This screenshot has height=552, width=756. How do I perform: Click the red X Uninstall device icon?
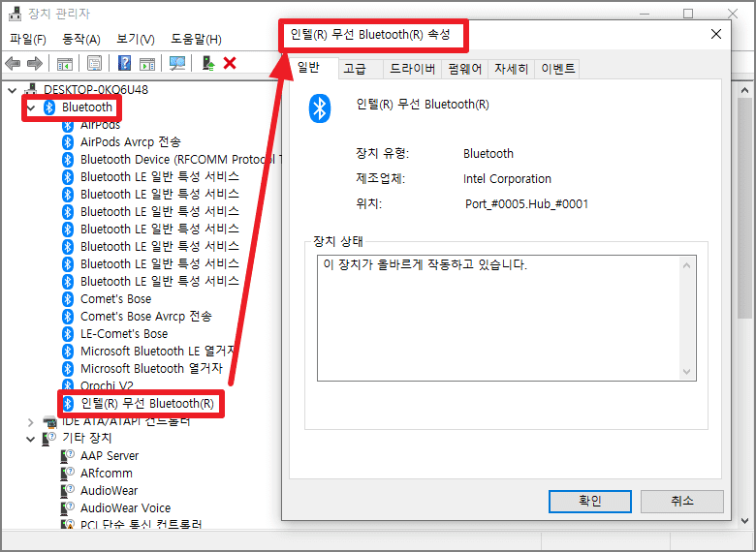(230, 63)
